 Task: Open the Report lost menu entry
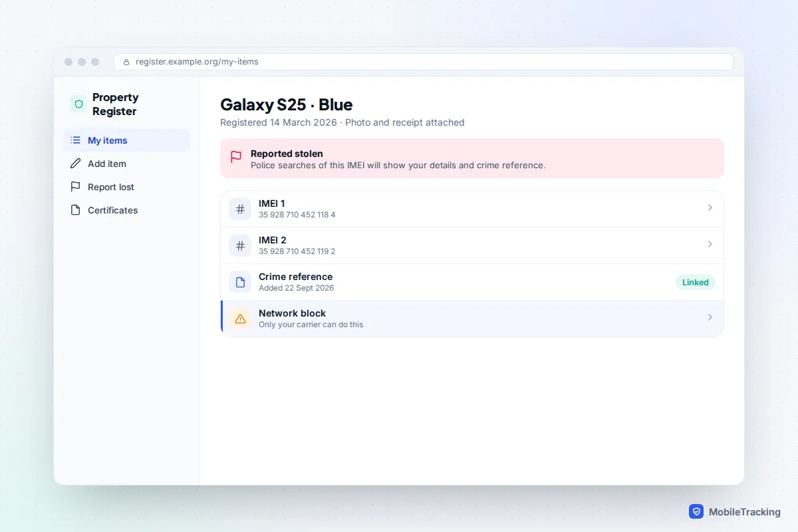tap(126, 187)
